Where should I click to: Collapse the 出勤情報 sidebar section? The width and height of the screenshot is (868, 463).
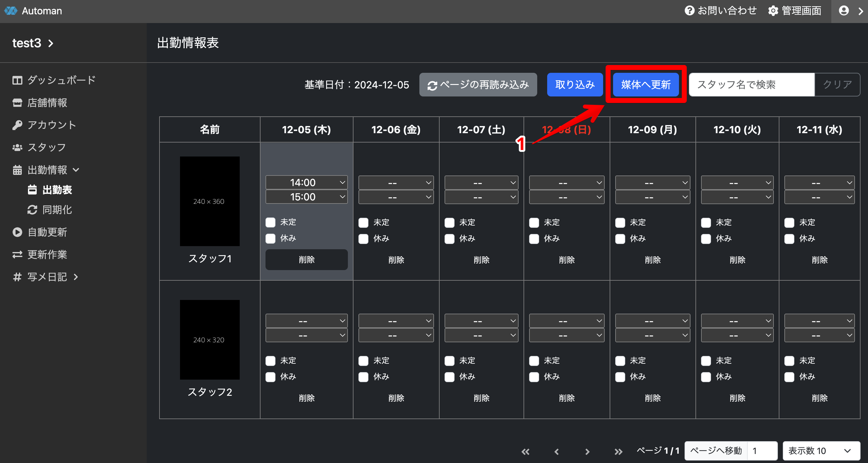(x=47, y=170)
